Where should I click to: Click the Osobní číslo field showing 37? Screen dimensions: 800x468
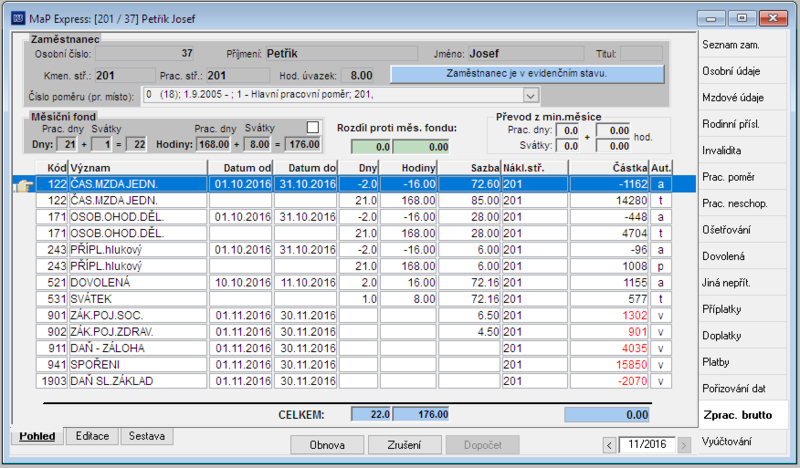(x=145, y=54)
